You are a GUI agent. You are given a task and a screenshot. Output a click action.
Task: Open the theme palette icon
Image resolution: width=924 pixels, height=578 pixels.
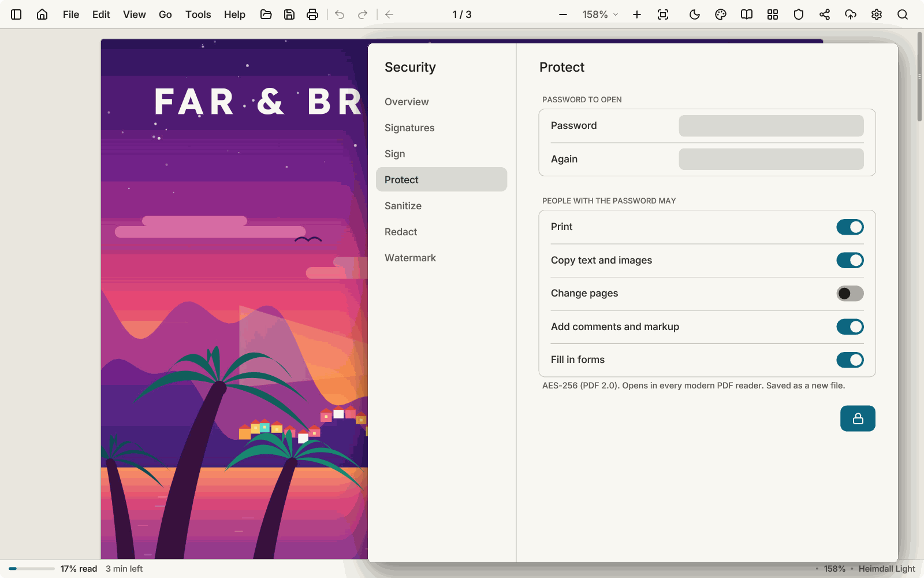coord(721,14)
